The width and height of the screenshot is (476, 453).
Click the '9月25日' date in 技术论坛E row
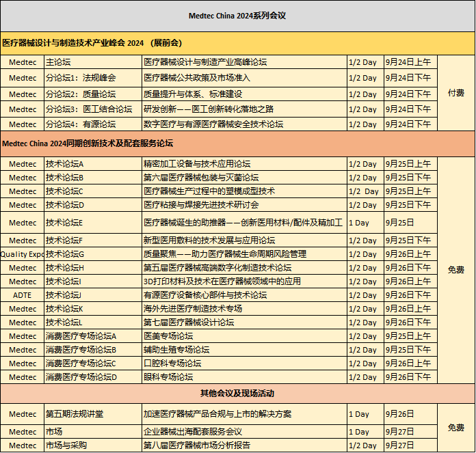(x=410, y=223)
